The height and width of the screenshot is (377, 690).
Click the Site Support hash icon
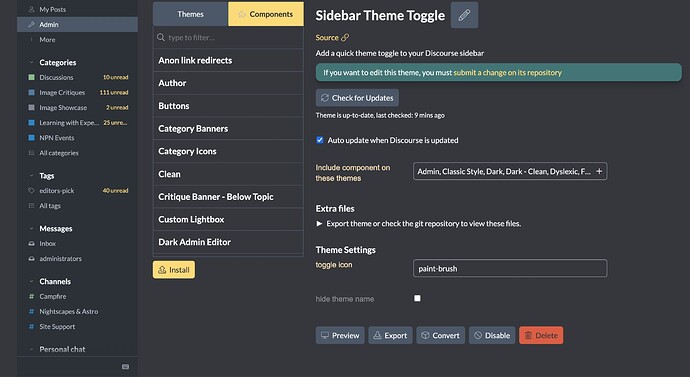point(31,326)
